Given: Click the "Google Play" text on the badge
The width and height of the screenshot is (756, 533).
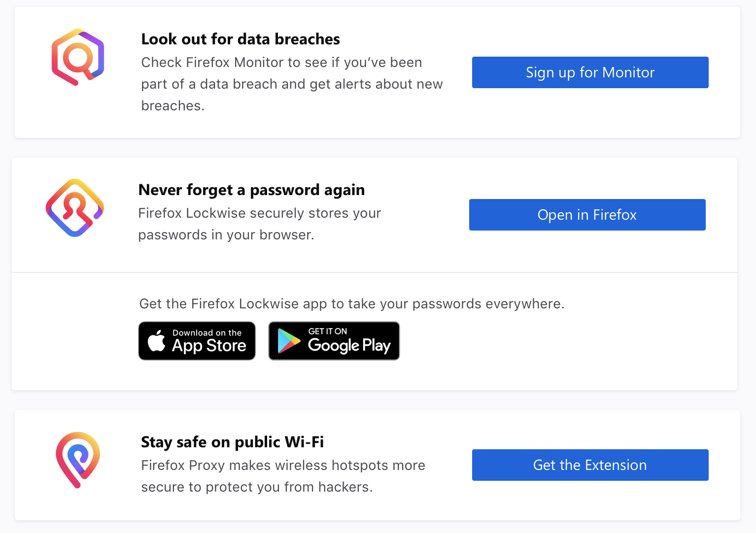Looking at the screenshot, I should pyautogui.click(x=349, y=345).
